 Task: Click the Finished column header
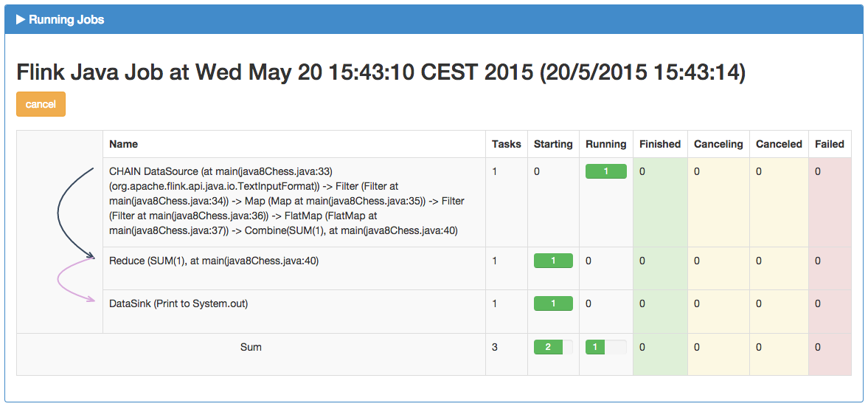pos(660,144)
